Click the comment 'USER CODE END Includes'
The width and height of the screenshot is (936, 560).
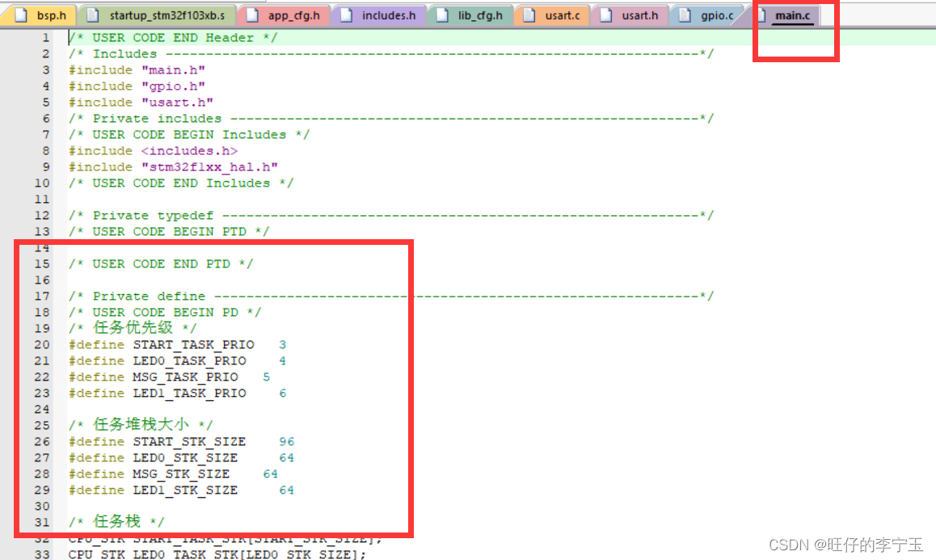(181, 183)
